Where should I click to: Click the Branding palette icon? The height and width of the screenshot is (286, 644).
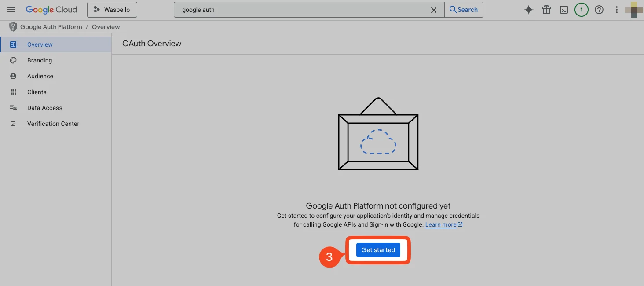point(13,60)
